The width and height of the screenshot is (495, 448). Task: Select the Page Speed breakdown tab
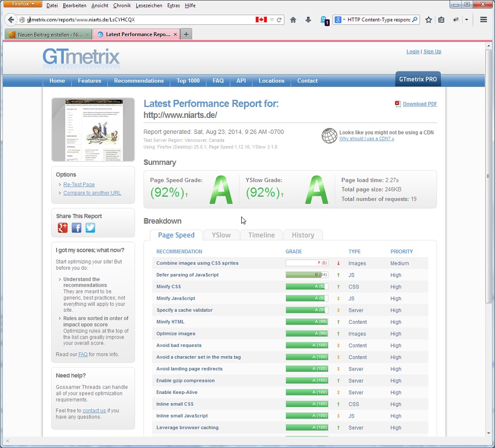point(176,235)
